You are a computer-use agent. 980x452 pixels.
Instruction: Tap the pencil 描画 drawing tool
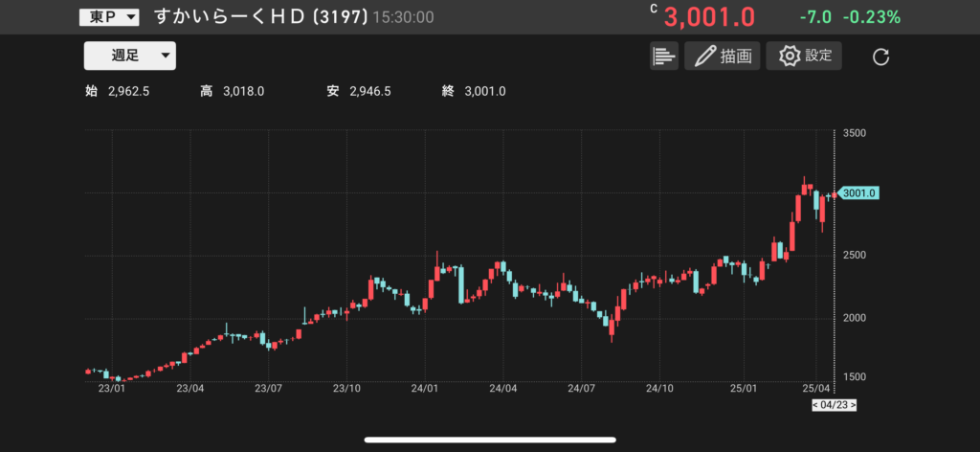[722, 56]
